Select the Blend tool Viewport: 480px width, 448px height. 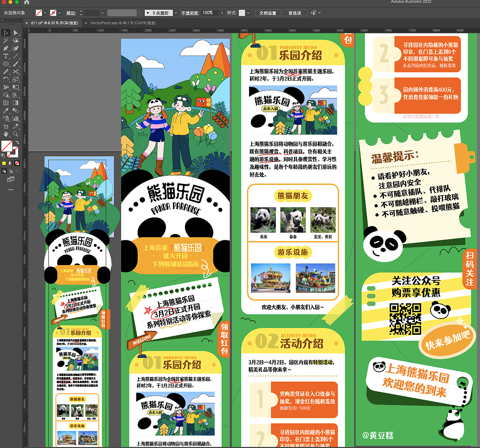(16, 111)
